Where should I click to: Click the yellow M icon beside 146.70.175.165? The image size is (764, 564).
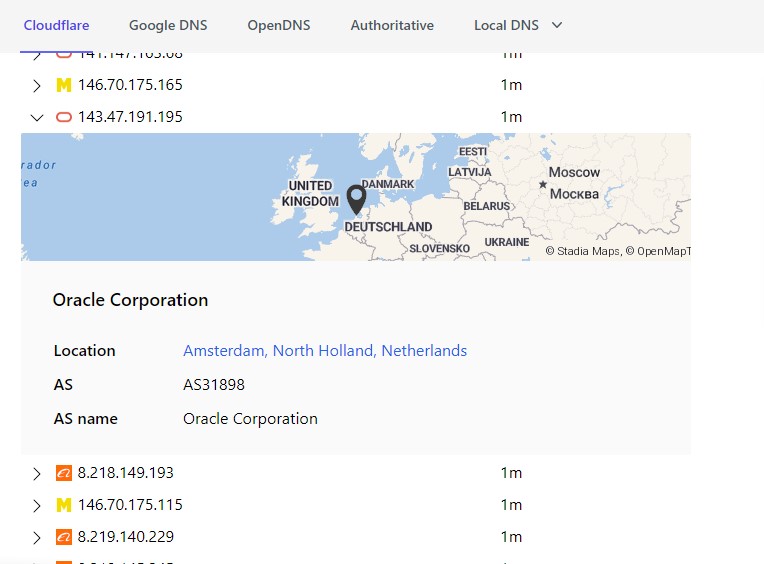[64, 85]
